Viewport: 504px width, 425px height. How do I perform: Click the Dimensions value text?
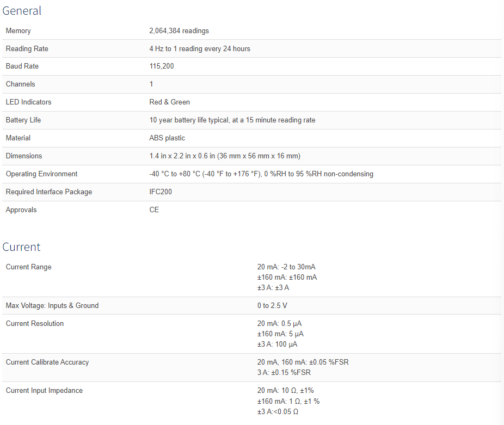pyautogui.click(x=225, y=156)
